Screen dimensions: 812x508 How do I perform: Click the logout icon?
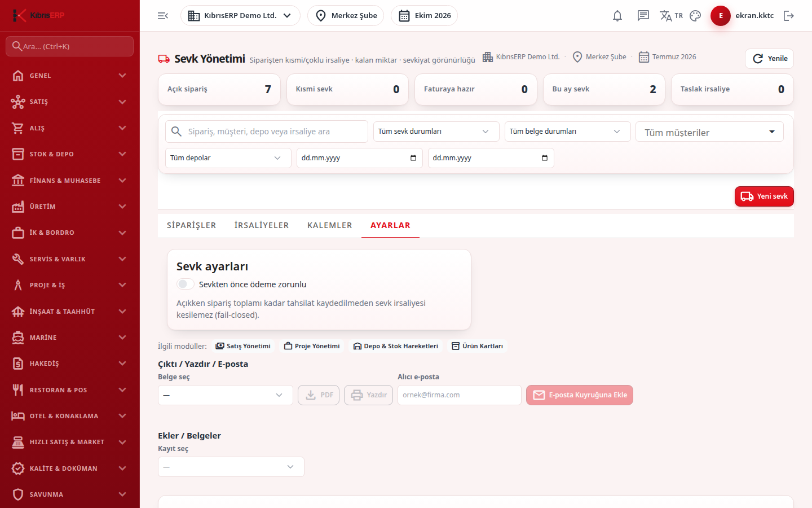[x=789, y=16]
